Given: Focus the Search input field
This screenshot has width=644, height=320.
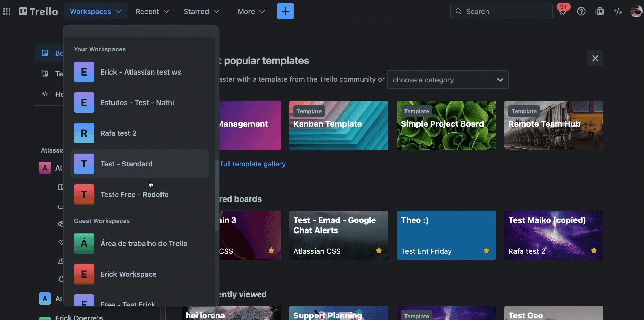Looking at the screenshot, I should click(502, 11).
